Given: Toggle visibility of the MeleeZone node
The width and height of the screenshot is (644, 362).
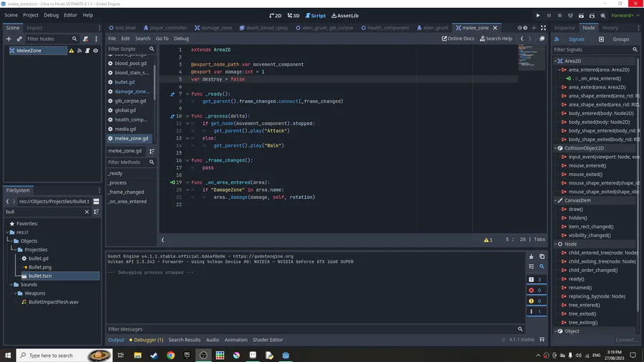Looking at the screenshot, I should point(96,51).
